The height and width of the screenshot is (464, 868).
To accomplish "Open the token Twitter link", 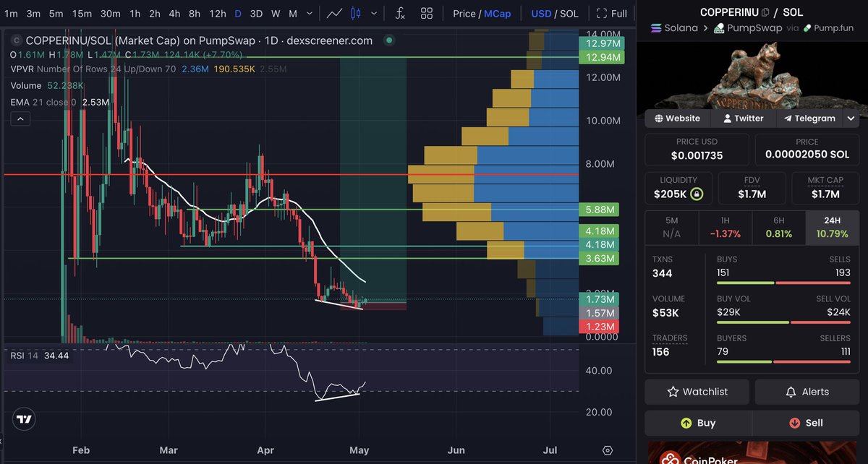I will tap(743, 118).
